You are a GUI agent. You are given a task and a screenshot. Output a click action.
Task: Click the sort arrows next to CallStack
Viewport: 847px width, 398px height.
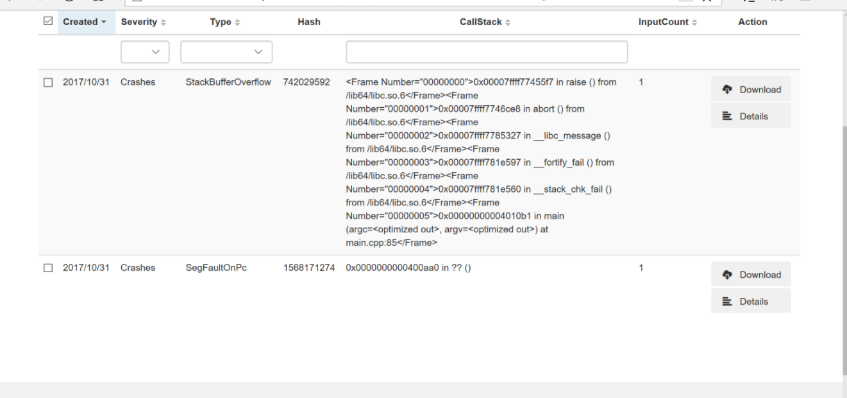coord(508,22)
